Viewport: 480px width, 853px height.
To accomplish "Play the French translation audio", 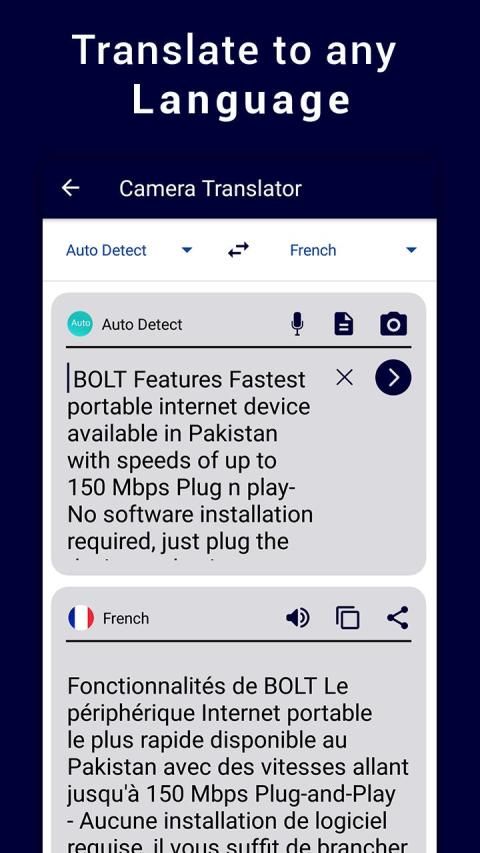I will (298, 618).
